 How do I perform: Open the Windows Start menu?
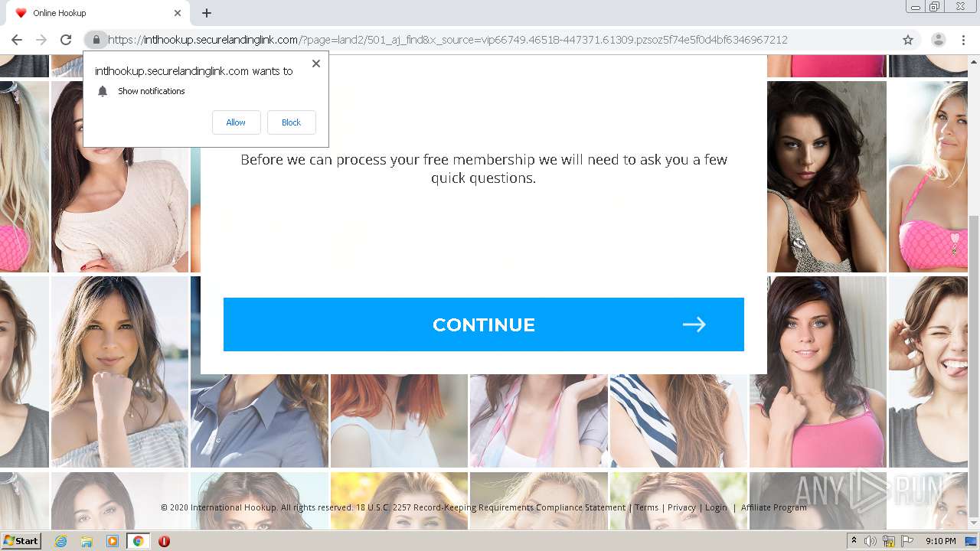click(21, 541)
